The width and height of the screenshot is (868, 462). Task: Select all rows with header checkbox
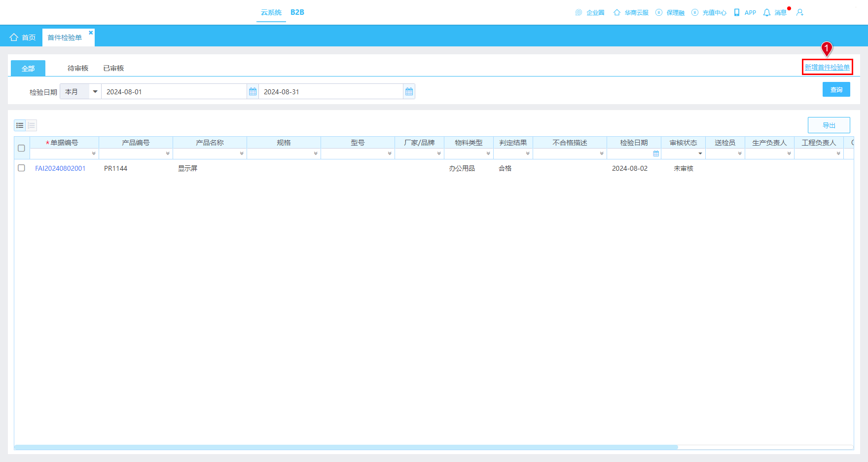point(21,148)
